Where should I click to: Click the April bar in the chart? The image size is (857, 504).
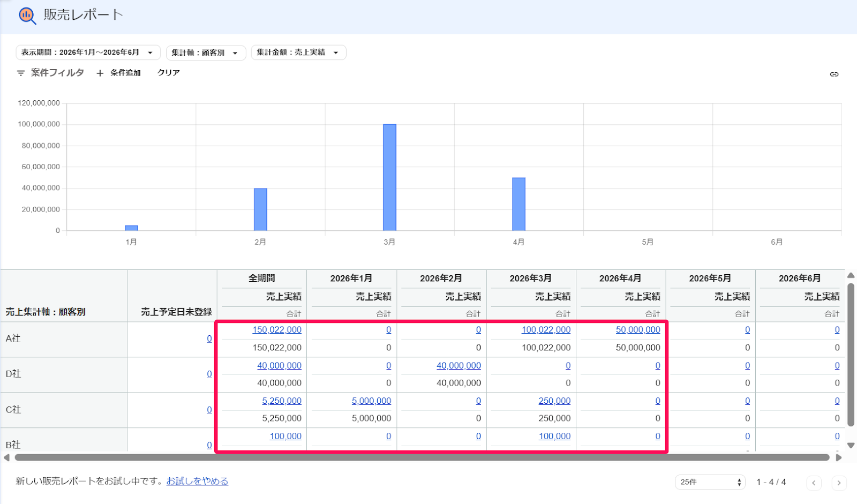[518, 204]
